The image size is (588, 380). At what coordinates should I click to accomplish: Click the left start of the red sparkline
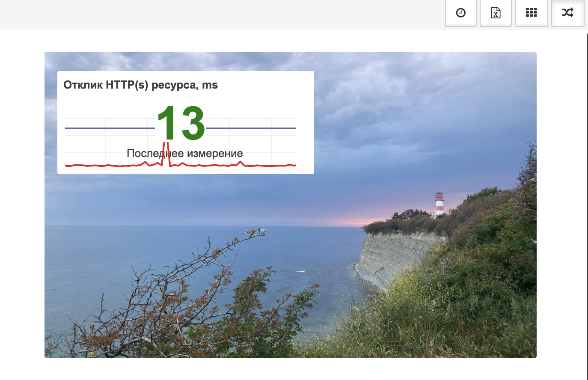tap(67, 165)
